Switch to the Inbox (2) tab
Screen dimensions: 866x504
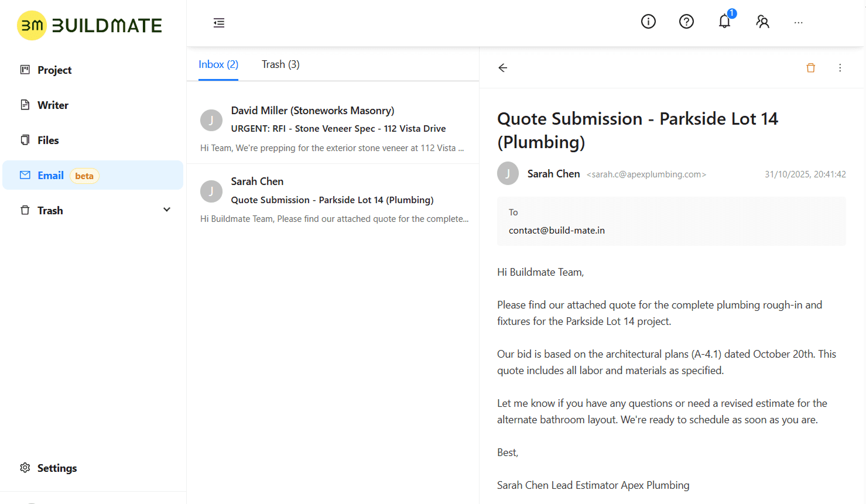(218, 64)
